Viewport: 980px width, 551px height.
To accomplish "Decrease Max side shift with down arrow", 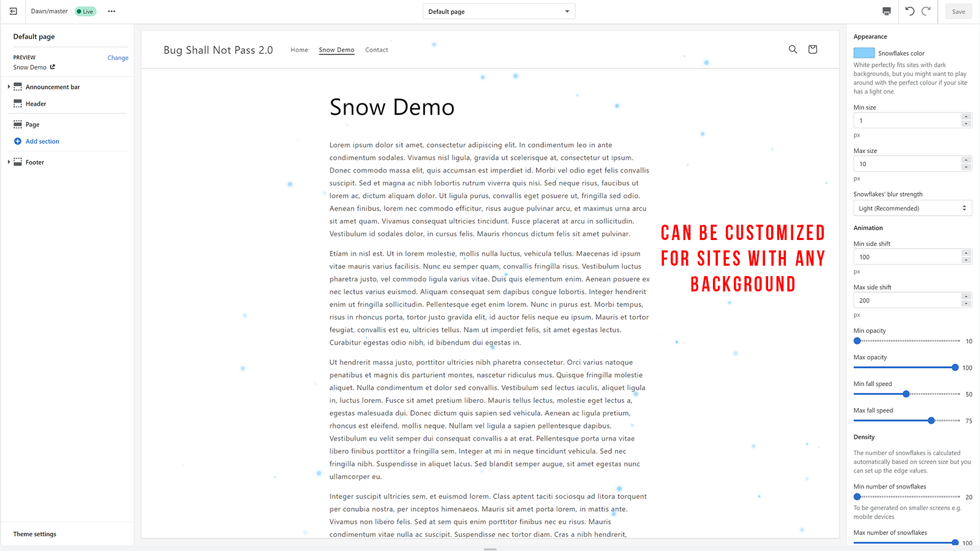I will coord(966,304).
